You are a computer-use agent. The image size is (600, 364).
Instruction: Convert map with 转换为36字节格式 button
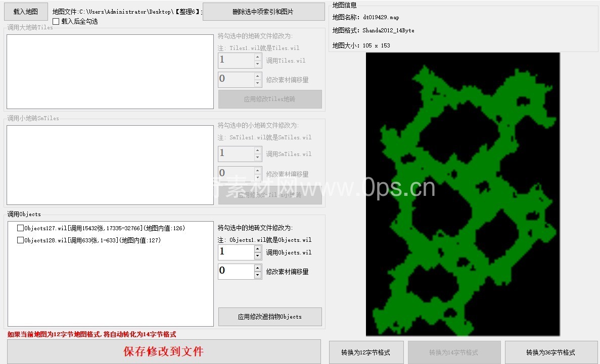[x=550, y=352]
